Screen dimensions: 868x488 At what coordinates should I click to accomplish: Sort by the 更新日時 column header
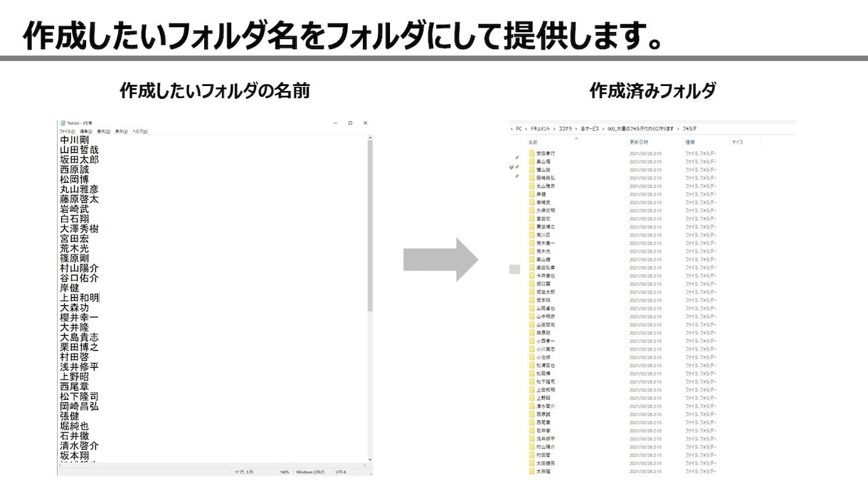coord(639,142)
